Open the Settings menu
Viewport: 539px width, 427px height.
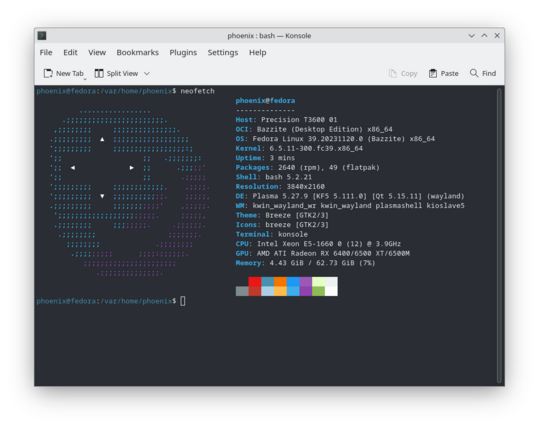pos(223,53)
